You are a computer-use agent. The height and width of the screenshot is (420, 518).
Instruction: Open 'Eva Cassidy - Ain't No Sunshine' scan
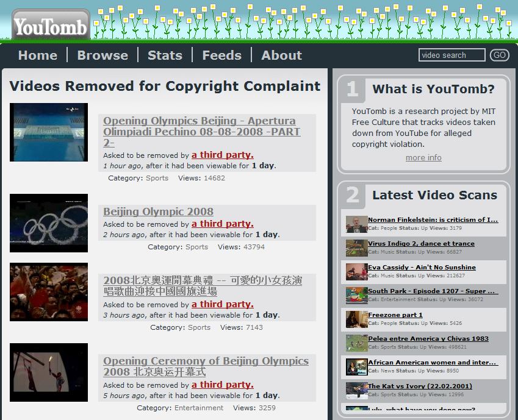point(422,267)
